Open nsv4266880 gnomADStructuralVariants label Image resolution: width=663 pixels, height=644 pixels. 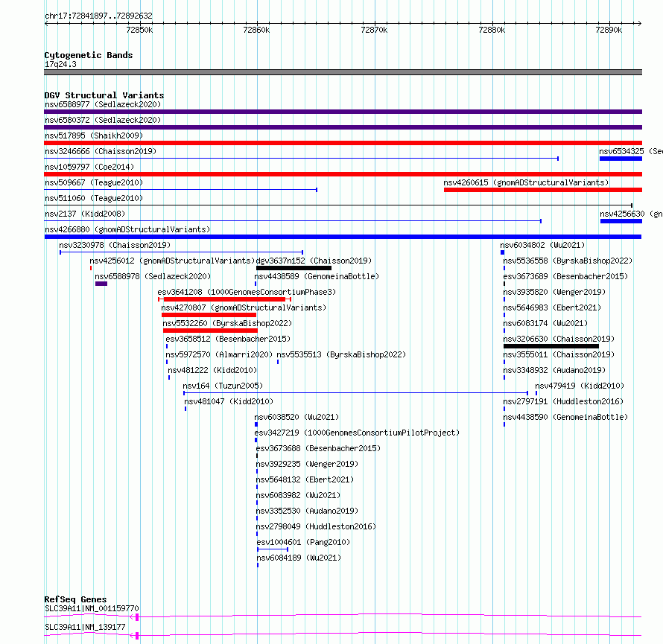pyautogui.click(x=127, y=229)
